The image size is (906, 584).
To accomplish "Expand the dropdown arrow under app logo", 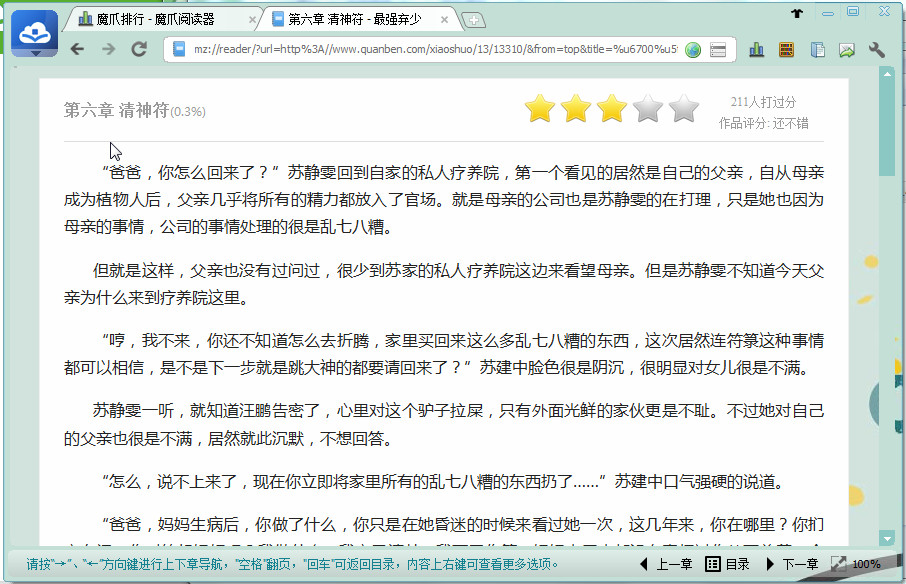I will (x=36, y=53).
